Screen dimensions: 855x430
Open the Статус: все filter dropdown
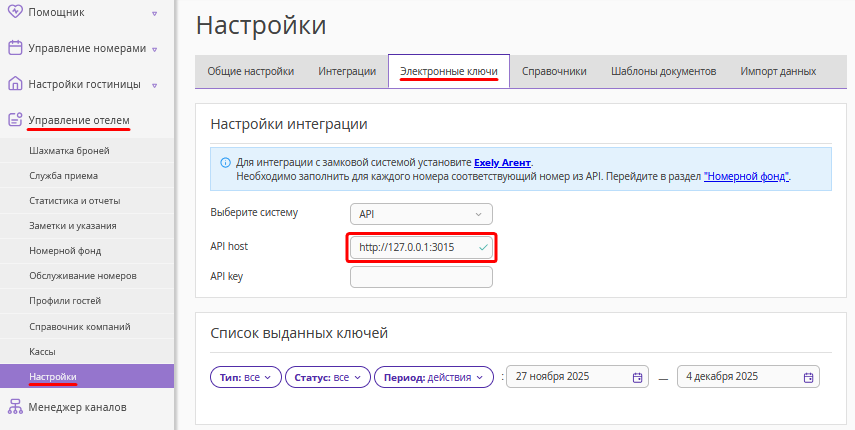point(328,377)
